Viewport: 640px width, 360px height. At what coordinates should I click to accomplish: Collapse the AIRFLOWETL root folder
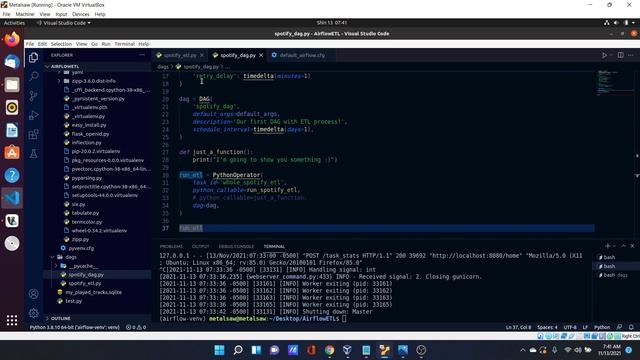(65, 66)
